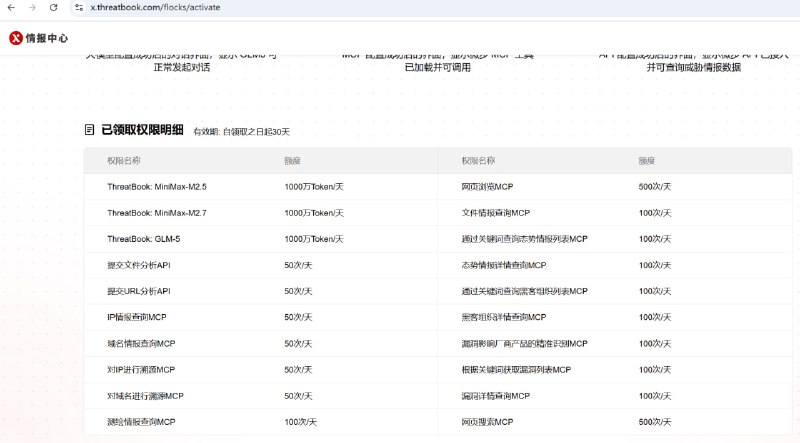Select the ThreatBook: MiniMax-M2.7 row name

coord(157,213)
